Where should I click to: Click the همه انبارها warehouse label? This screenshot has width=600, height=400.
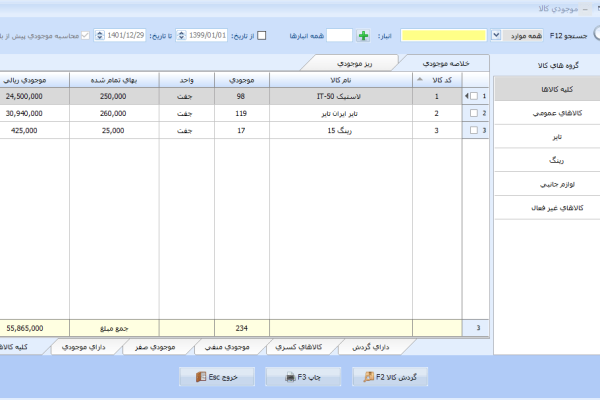(307, 36)
